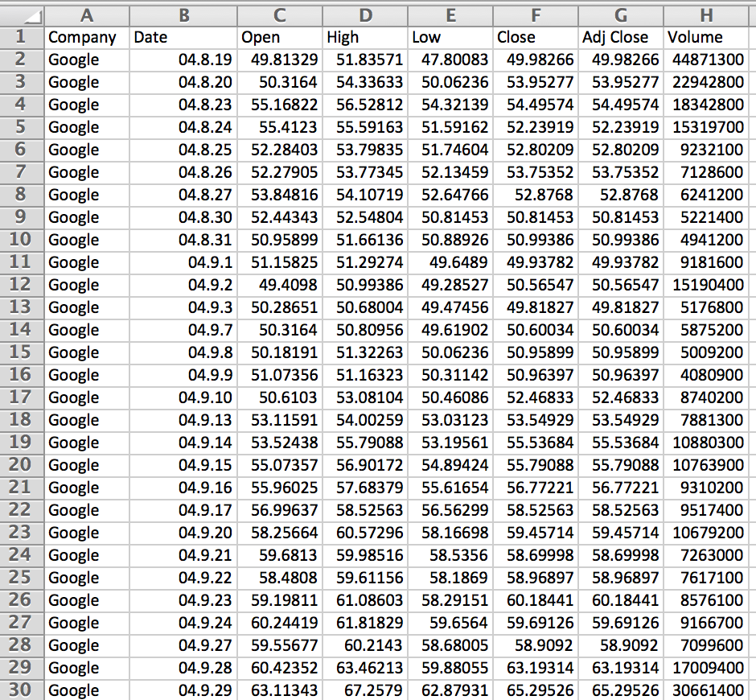Select date cell 04.9.24
The width and height of the screenshot is (756, 700).
183,623
